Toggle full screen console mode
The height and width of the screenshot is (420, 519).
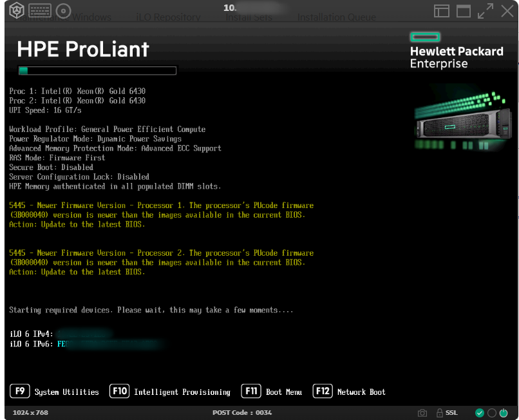click(x=486, y=10)
